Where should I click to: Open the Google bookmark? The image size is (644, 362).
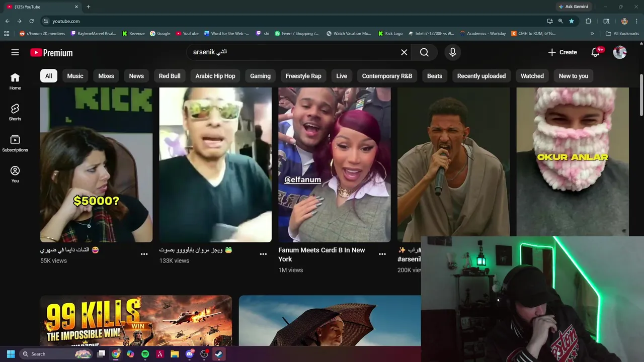(x=160, y=34)
